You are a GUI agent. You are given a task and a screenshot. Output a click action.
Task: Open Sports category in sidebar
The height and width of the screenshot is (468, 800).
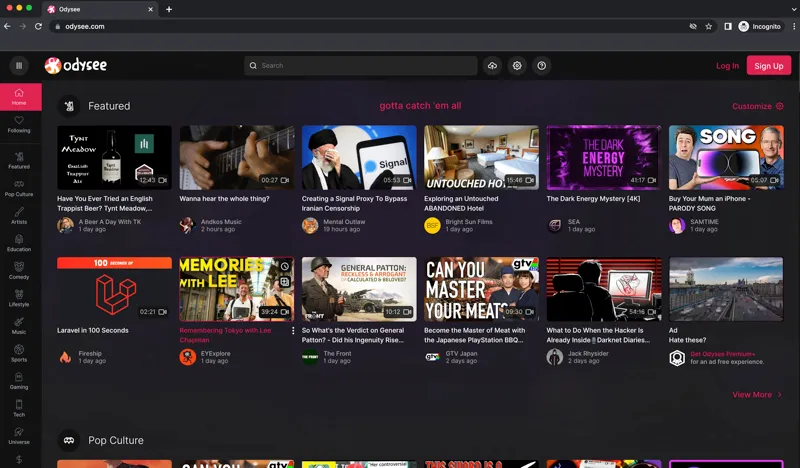20,353
